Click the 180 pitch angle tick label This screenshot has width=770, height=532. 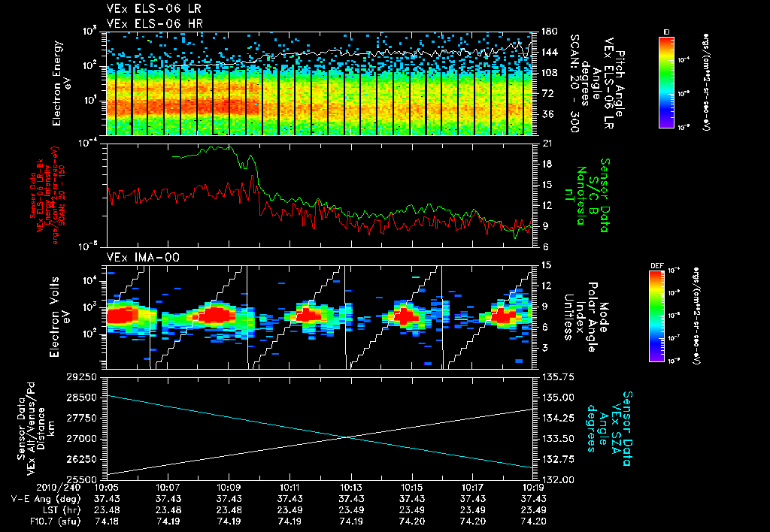click(549, 32)
